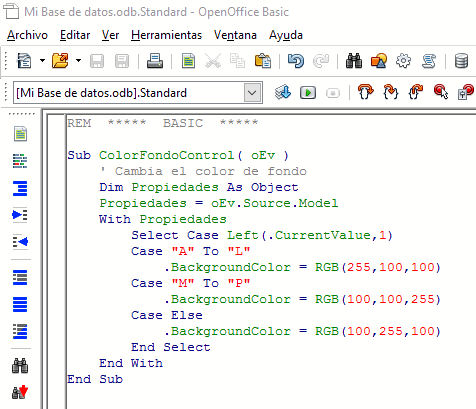The image size is (476, 409).
Task: Toggle the Breakpoint on/off icon
Action: (441, 92)
